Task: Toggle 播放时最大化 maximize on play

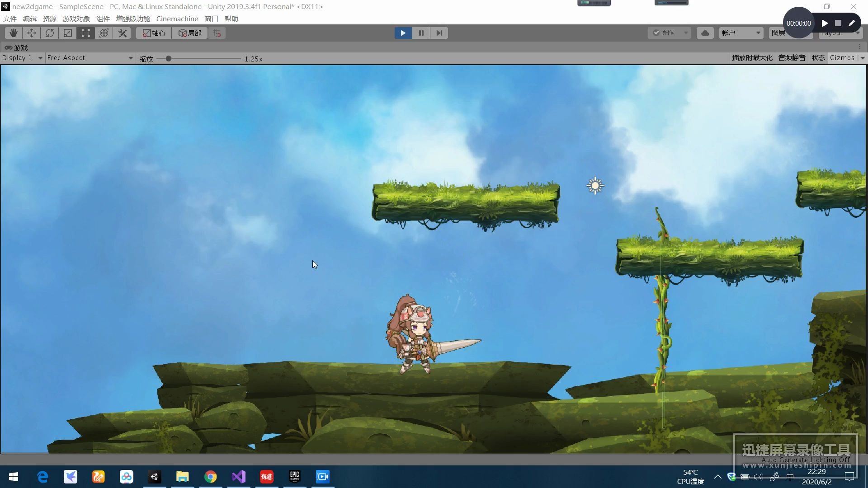Action: (752, 58)
